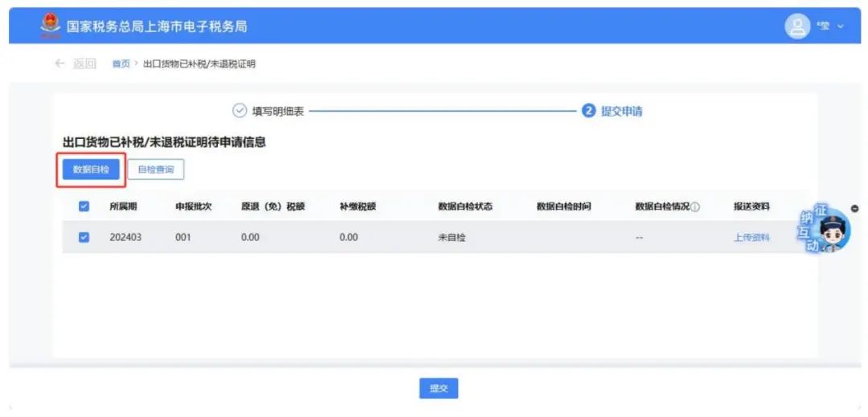868x417 pixels.
Task: Click the info icon beside 数据自检情况
Action: pyautogui.click(x=695, y=207)
